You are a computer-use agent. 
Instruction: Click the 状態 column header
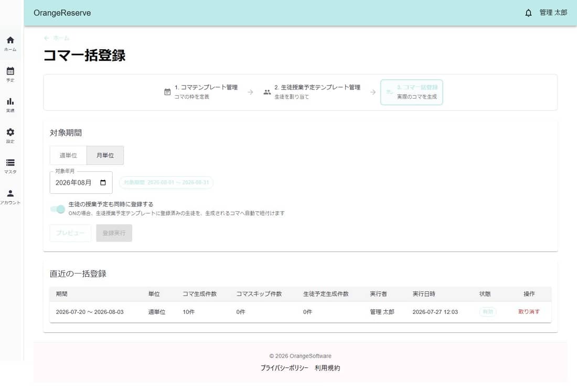pos(485,294)
